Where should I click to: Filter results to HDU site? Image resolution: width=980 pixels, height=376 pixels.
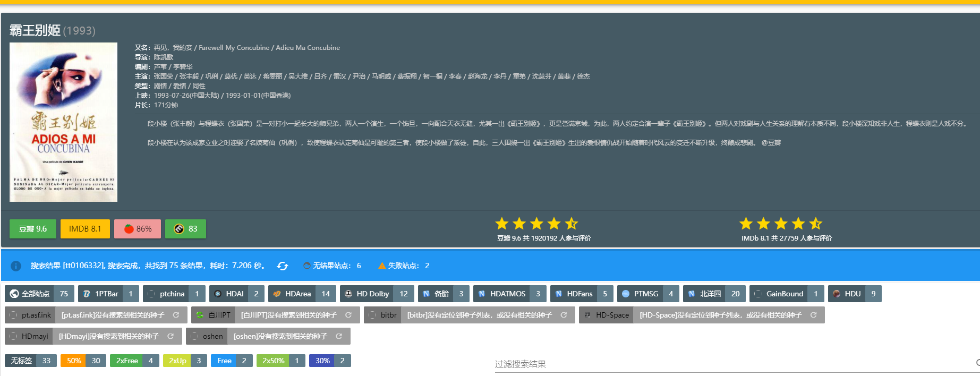(855, 294)
